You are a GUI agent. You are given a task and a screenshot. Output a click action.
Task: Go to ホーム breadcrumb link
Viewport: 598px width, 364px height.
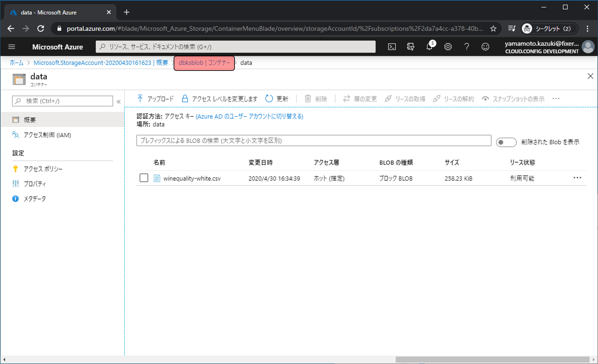point(16,63)
